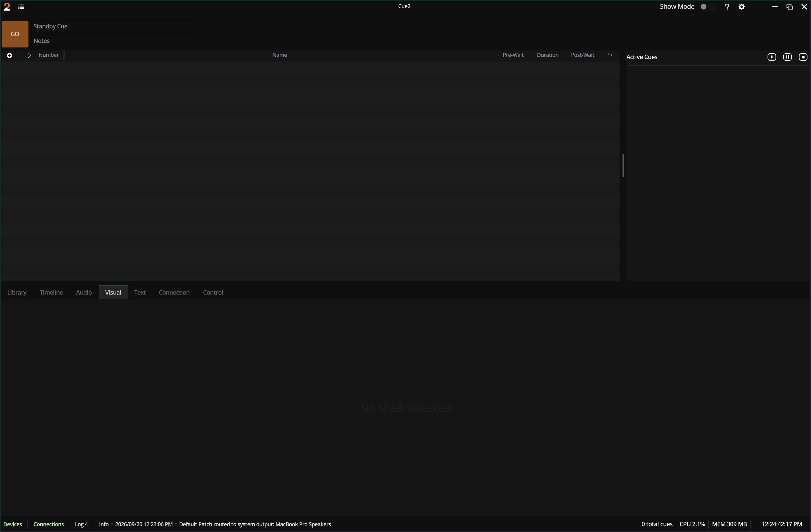The width and height of the screenshot is (811, 532).
Task: Add a new cue with plus icon
Action: tap(10, 55)
